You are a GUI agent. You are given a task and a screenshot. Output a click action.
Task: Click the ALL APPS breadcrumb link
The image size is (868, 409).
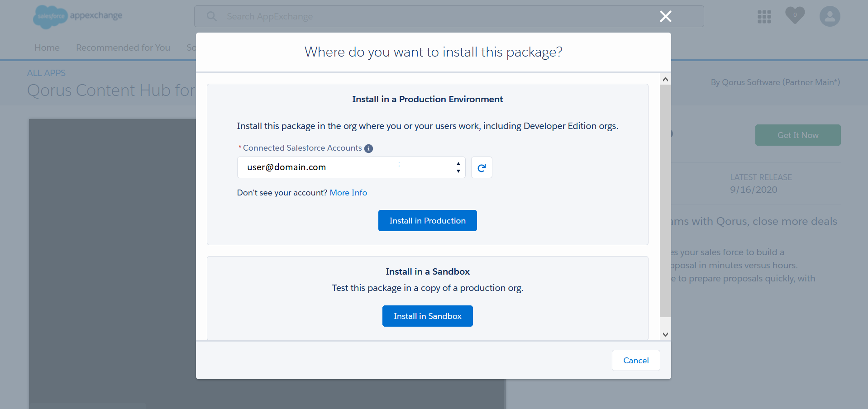pos(46,73)
